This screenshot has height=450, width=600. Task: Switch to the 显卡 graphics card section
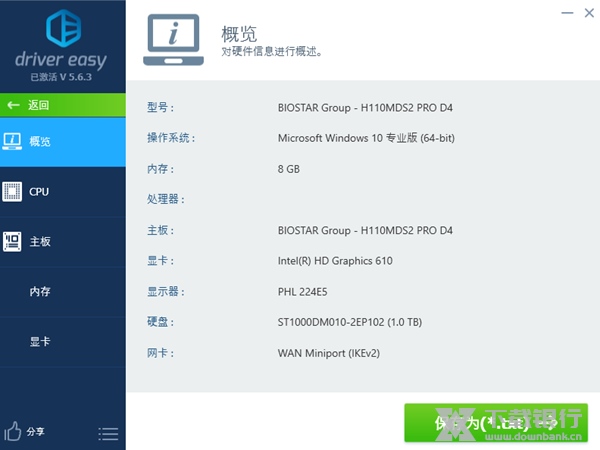[x=40, y=341]
